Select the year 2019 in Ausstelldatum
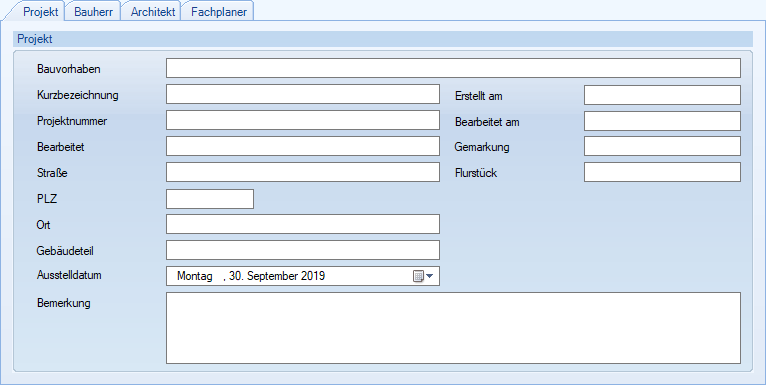766x385 pixels. [x=313, y=276]
